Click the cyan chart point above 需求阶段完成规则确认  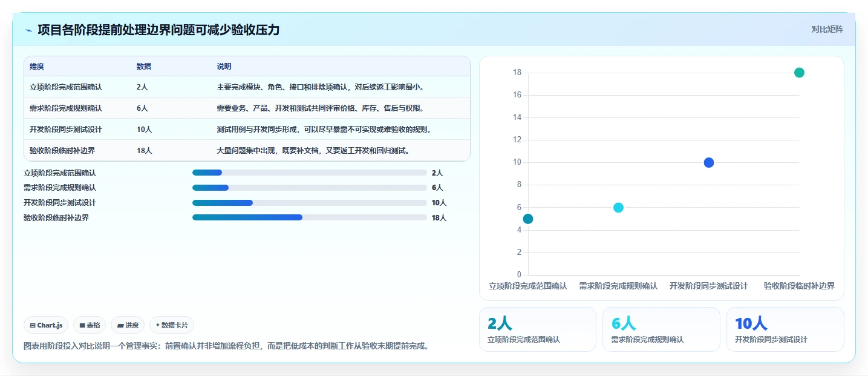point(618,208)
